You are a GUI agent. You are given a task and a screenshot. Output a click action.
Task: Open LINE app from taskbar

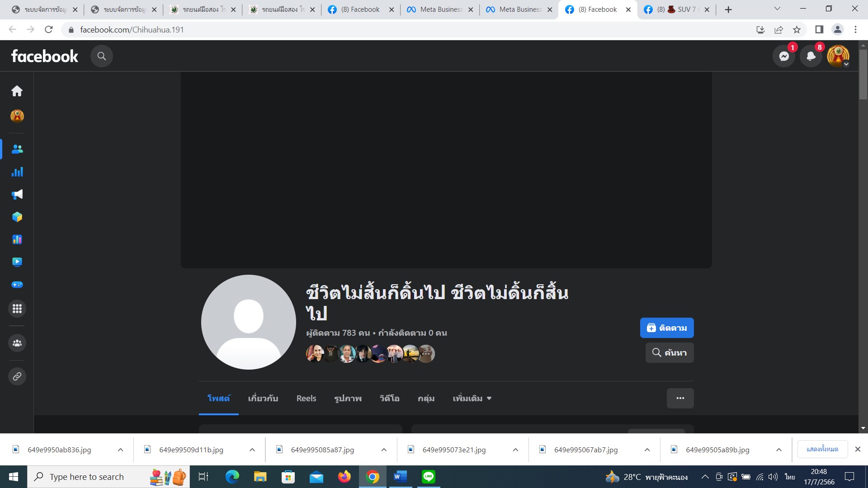[x=428, y=477]
